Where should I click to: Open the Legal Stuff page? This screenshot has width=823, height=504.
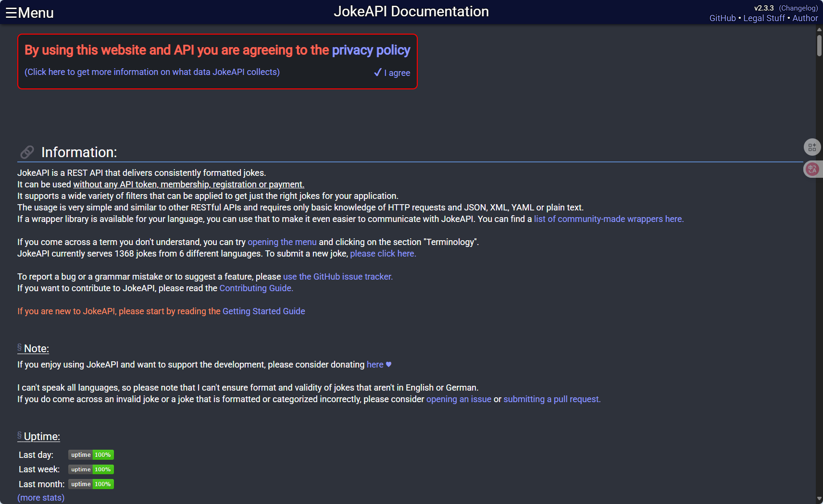tap(764, 18)
